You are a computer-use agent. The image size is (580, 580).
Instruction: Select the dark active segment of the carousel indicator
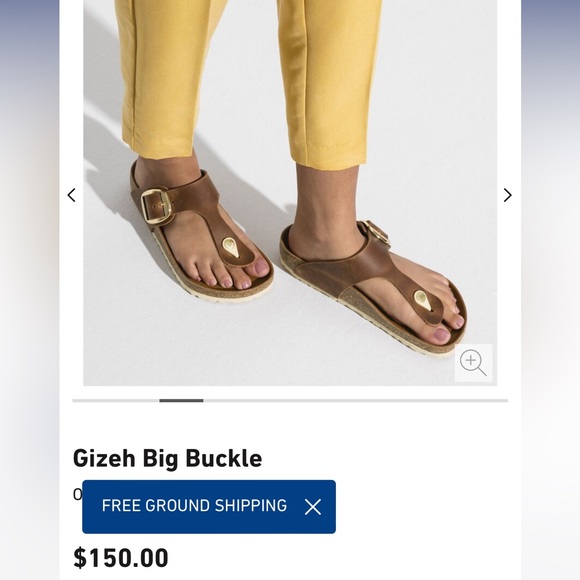[x=181, y=401]
